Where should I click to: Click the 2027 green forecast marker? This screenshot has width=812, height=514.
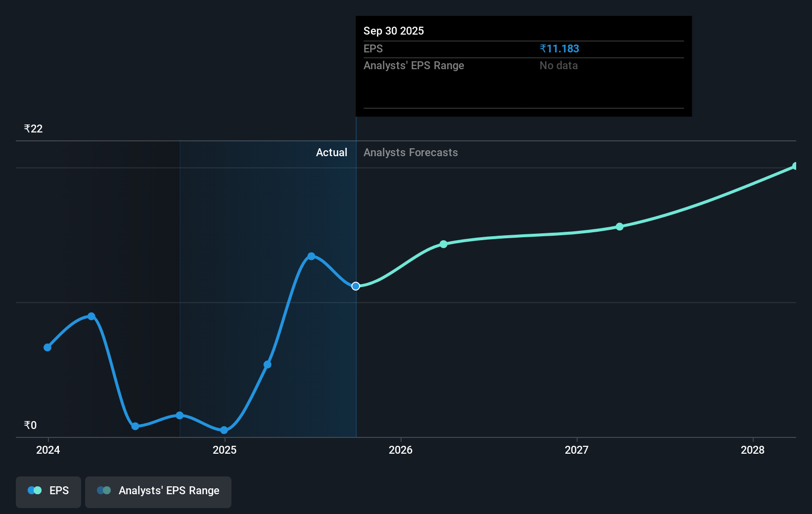[x=619, y=227]
